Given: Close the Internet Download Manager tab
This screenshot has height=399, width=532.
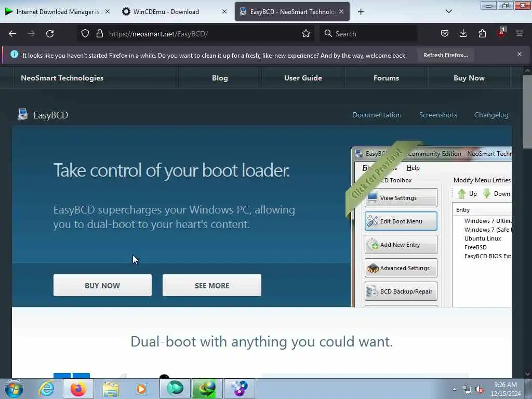Looking at the screenshot, I should [108, 11].
